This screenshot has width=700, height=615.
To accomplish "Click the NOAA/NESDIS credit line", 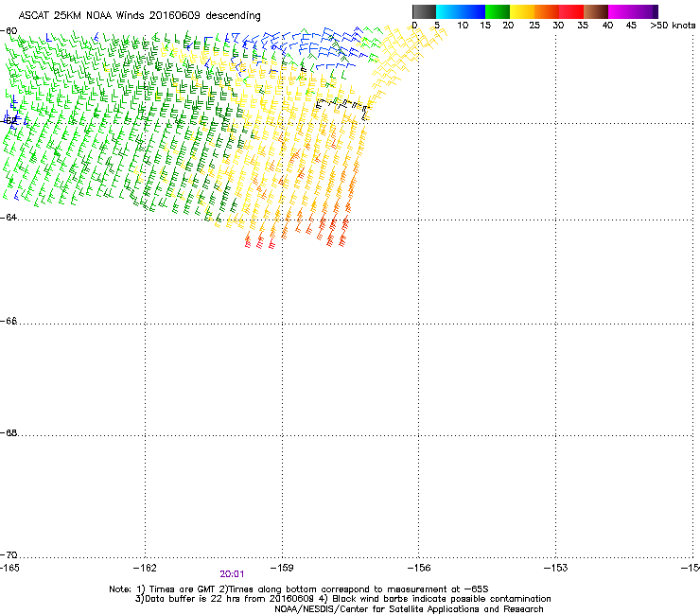I will pos(409,609).
